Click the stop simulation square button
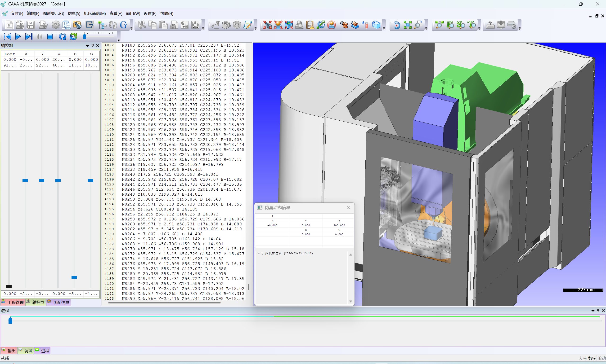606x364 pixels. click(50, 37)
